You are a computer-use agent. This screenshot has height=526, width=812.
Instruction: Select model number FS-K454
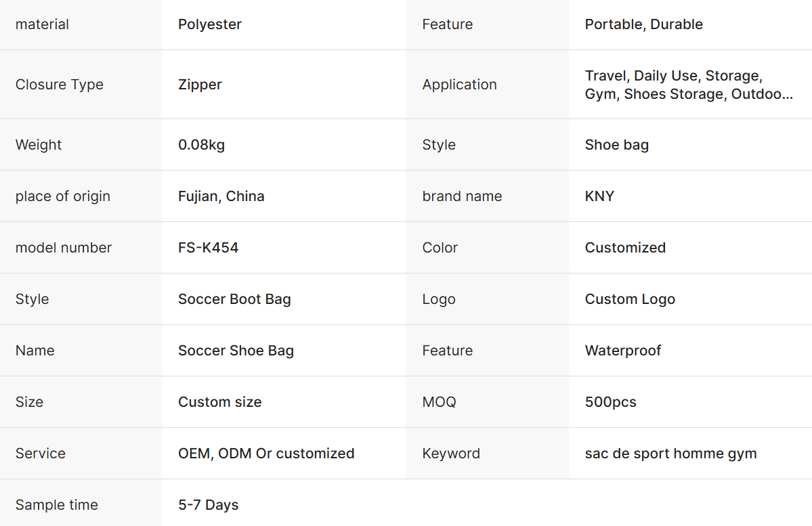pyautogui.click(x=208, y=248)
